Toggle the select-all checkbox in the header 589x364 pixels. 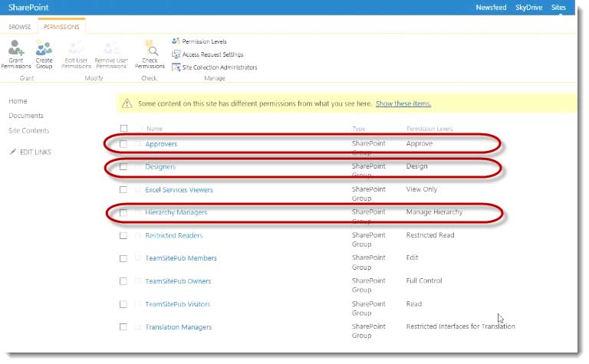(123, 128)
